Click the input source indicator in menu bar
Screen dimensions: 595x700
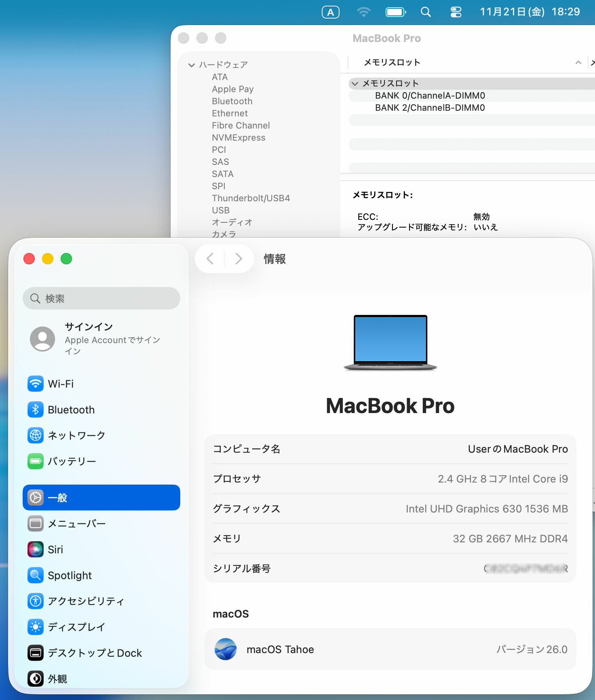pyautogui.click(x=331, y=12)
